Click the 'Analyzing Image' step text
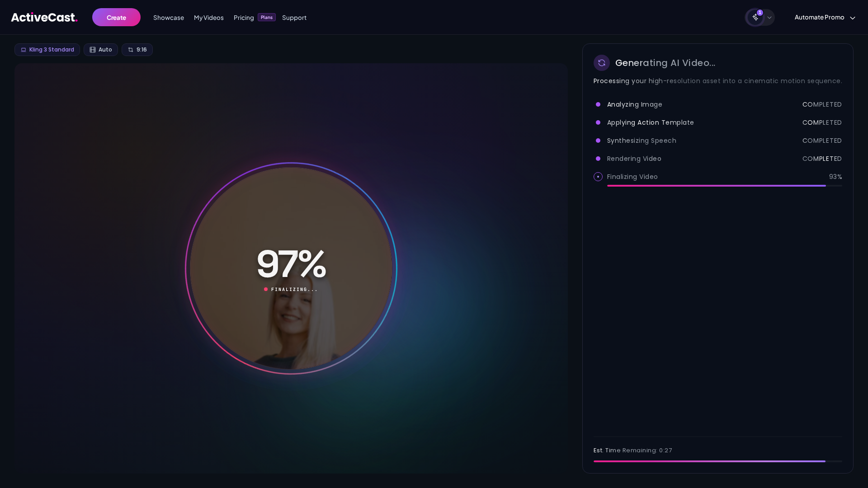This screenshot has width=868, height=488. coord(635,104)
